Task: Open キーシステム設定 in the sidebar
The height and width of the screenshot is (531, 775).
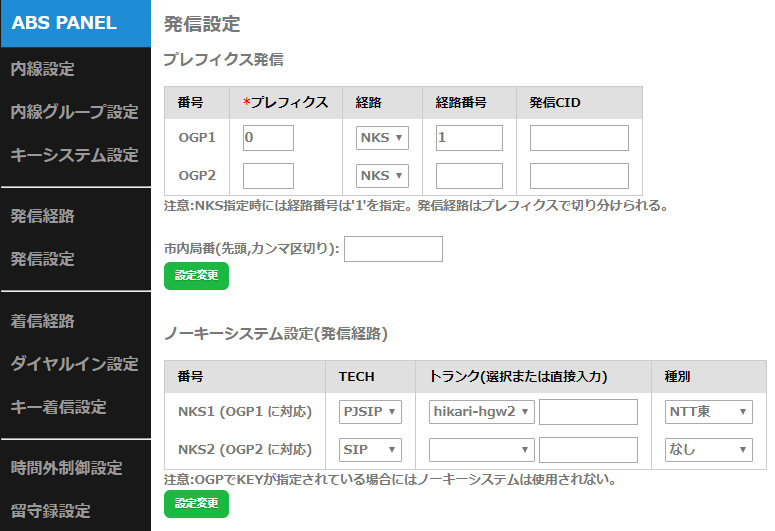Action: click(74, 155)
